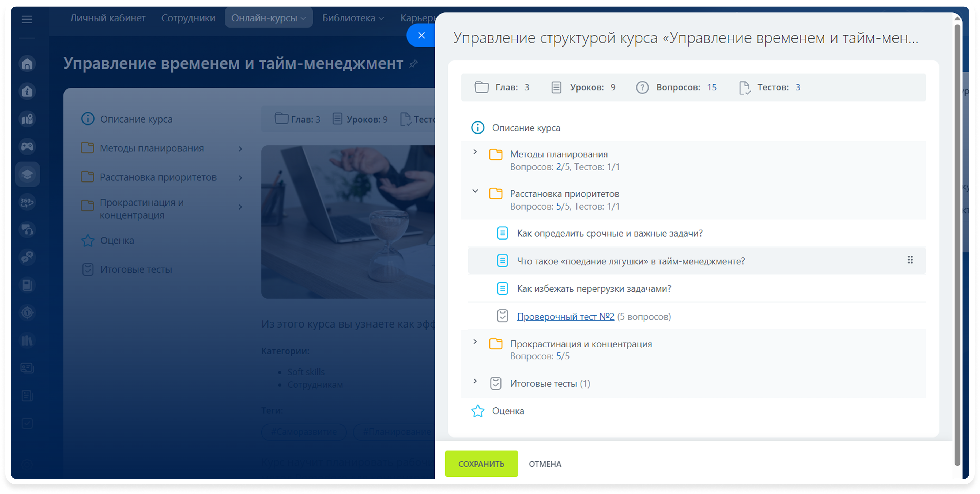Open the 360 assessment sidebar icon
The height and width of the screenshot is (494, 980).
tap(27, 202)
